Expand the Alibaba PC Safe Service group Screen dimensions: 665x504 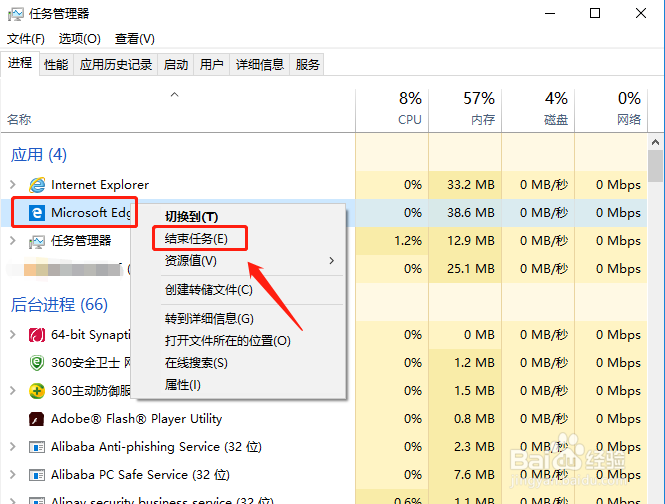pyautogui.click(x=13, y=474)
